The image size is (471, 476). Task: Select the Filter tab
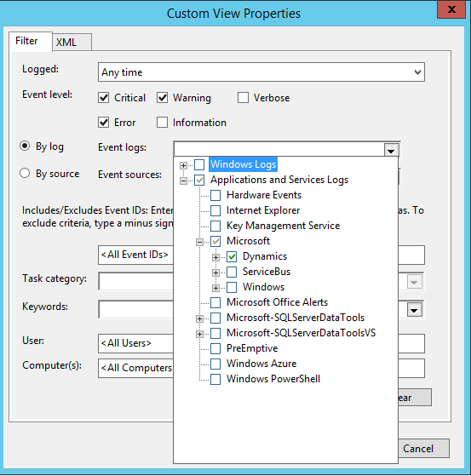(x=31, y=41)
